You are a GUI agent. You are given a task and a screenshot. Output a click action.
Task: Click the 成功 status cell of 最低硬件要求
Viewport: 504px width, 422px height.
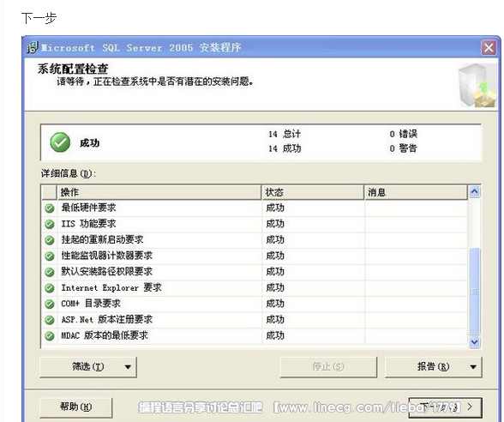point(275,208)
